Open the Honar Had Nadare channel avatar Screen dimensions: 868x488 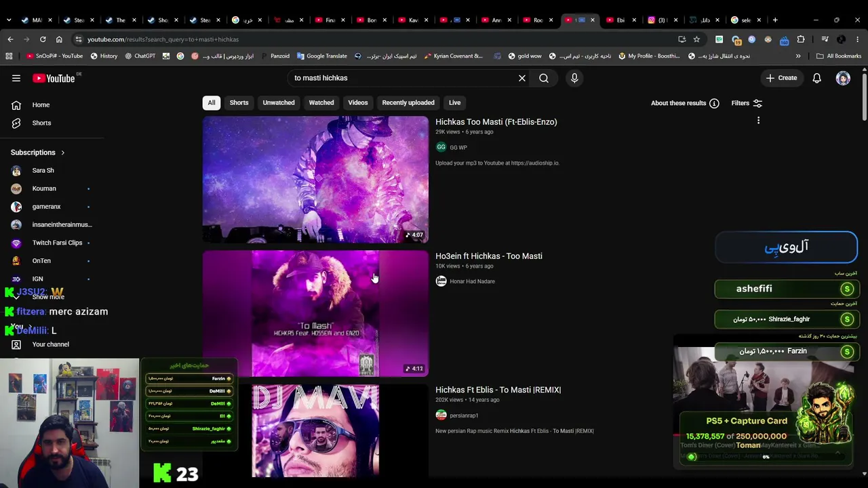(441, 281)
